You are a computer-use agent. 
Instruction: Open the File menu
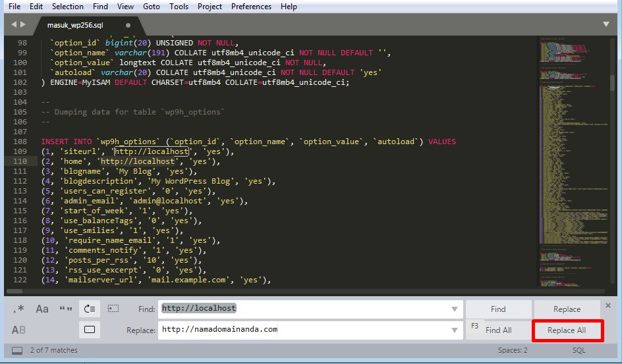point(14,7)
